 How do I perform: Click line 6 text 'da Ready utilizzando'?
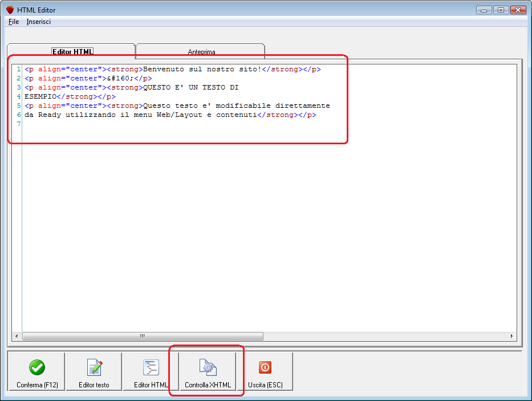70,115
